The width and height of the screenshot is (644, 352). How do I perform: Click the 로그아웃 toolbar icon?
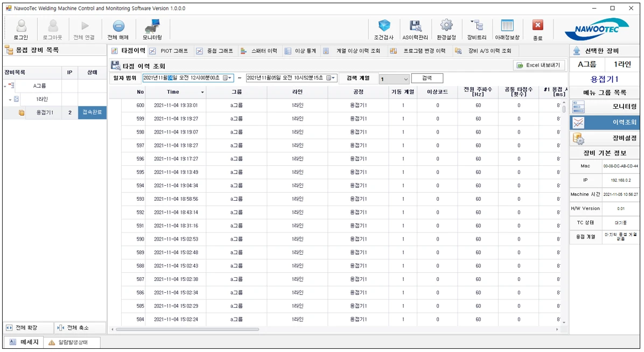[x=53, y=26]
